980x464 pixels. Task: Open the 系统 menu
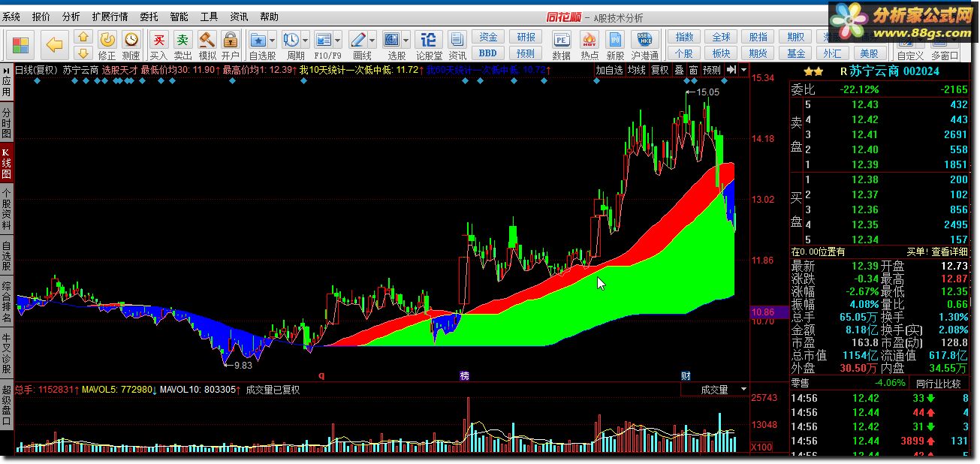11,17
